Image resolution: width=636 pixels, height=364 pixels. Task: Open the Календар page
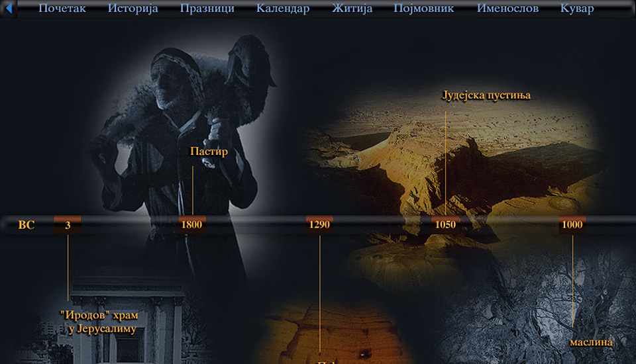(283, 9)
